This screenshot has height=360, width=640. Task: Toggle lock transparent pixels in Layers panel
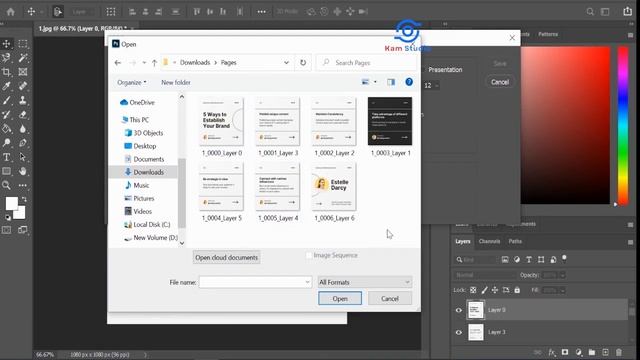[x=473, y=290]
